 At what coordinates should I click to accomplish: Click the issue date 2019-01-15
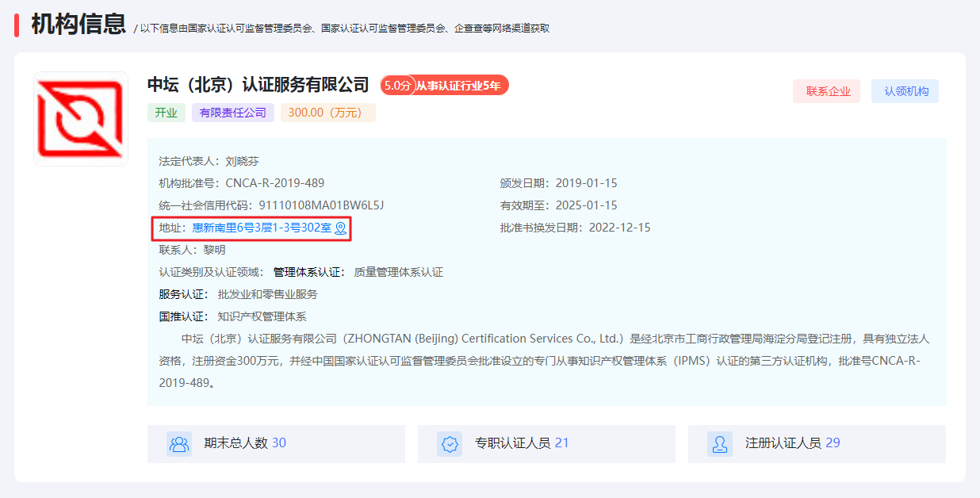pyautogui.click(x=587, y=183)
